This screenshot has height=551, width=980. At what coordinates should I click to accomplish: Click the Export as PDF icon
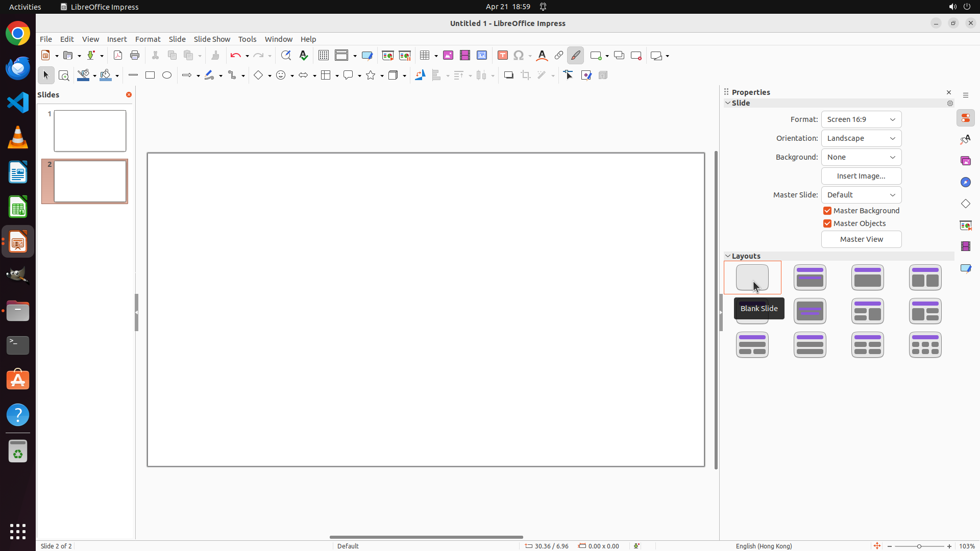(118, 56)
